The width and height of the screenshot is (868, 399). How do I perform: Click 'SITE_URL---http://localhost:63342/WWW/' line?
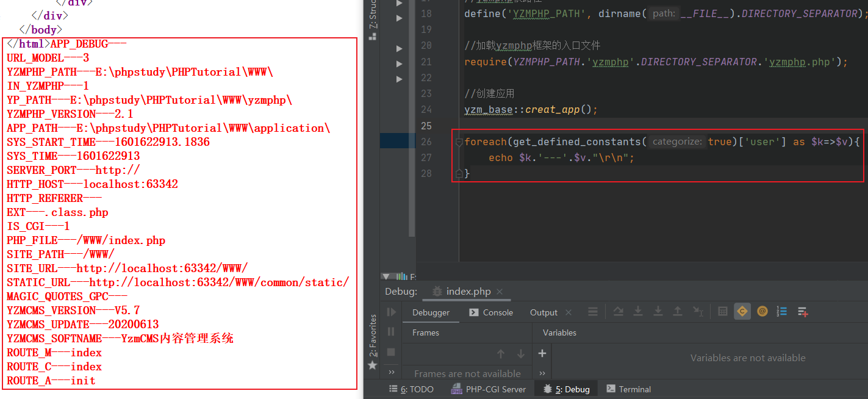(127, 268)
